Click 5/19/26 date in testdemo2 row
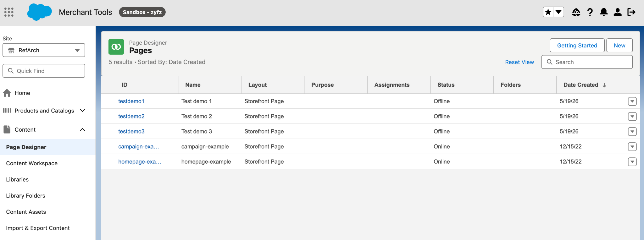 569,116
